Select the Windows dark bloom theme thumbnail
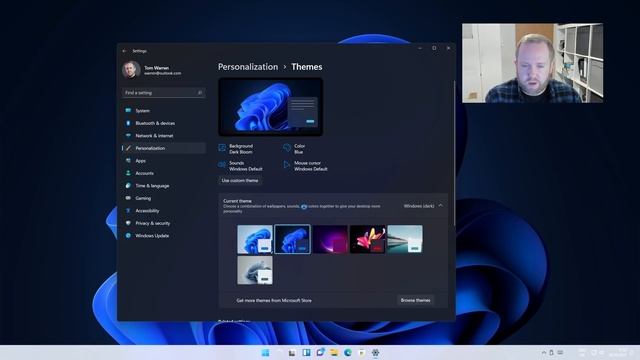The width and height of the screenshot is (640, 360). click(292, 239)
